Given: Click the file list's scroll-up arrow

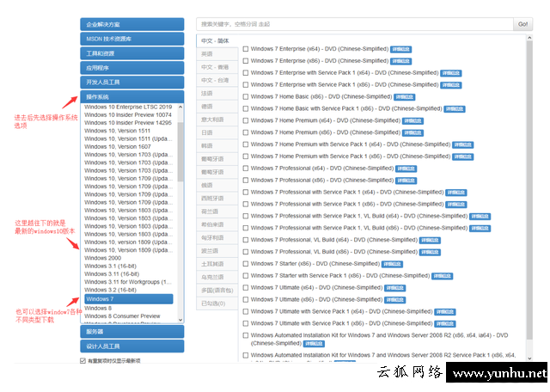Looking at the screenshot, I should tap(529, 38).
